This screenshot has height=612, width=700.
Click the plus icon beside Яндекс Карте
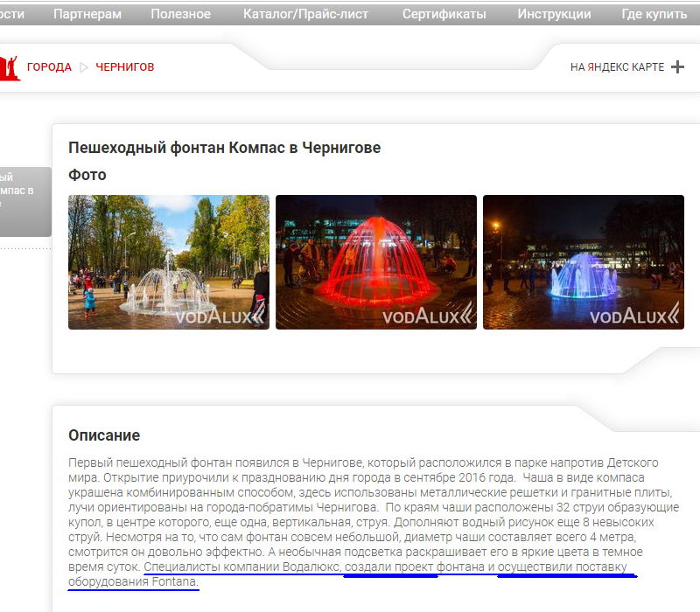677,67
